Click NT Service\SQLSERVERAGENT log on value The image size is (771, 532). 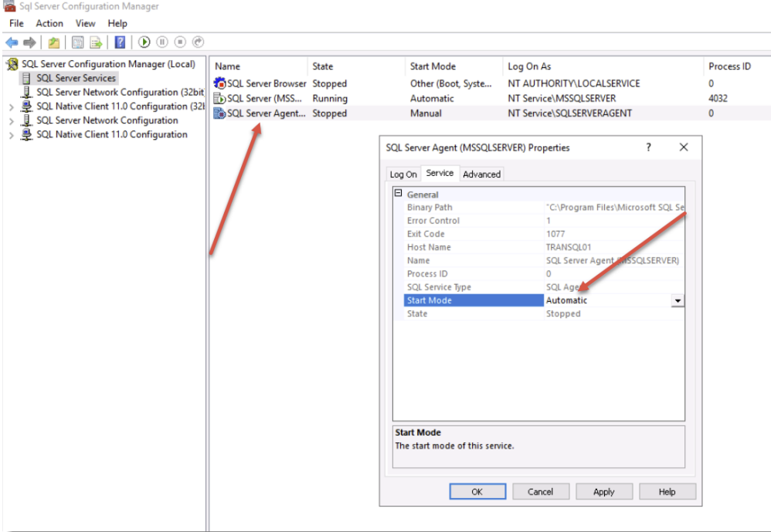coord(569,114)
